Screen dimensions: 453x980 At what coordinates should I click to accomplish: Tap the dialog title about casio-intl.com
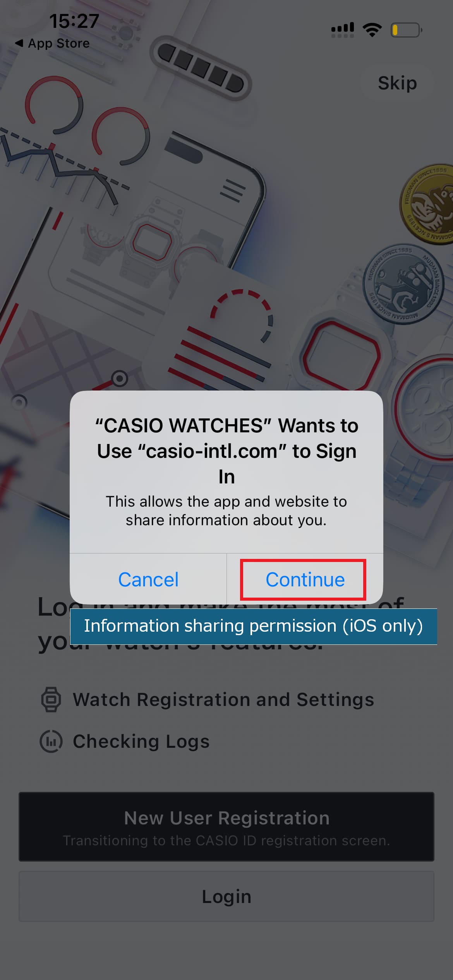(x=226, y=451)
